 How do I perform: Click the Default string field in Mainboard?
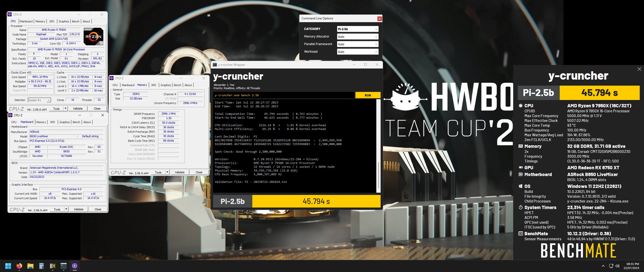point(90,136)
